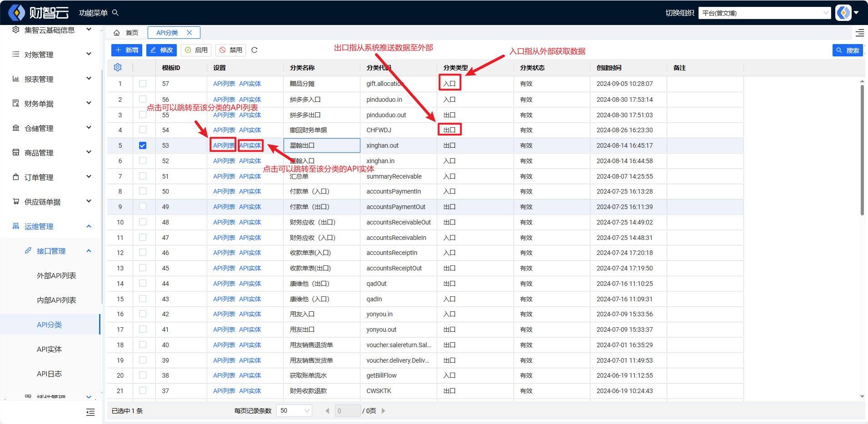Click the home icon tab 首页
The image size is (868, 424).
click(x=126, y=33)
